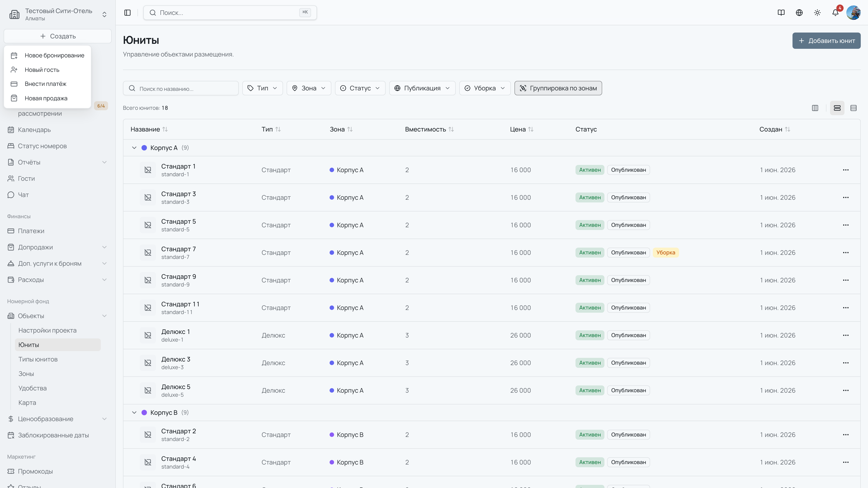Click the Уборка badge on Стандарт 7
Screen dimensions: 868x488
[x=665, y=253]
